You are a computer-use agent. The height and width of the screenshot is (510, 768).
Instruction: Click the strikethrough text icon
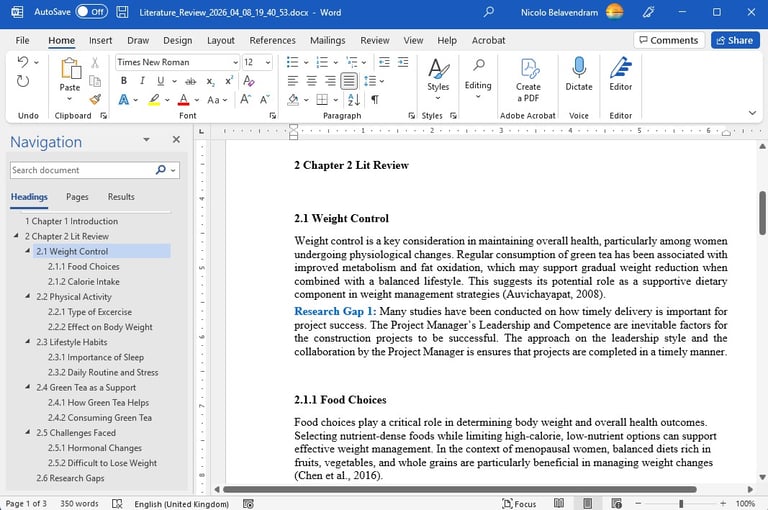(x=188, y=81)
